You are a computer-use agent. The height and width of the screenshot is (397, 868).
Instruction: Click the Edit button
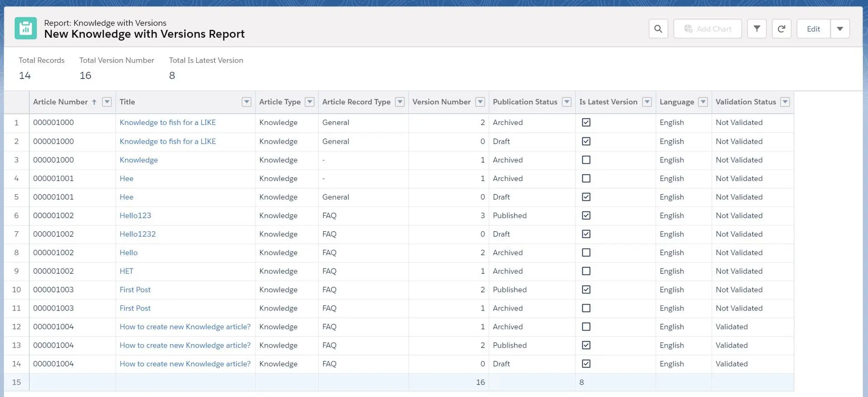pos(813,29)
